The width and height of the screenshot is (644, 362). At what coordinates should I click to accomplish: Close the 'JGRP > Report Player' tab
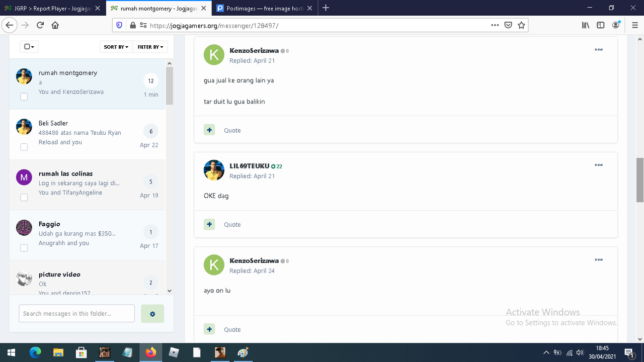(98, 8)
